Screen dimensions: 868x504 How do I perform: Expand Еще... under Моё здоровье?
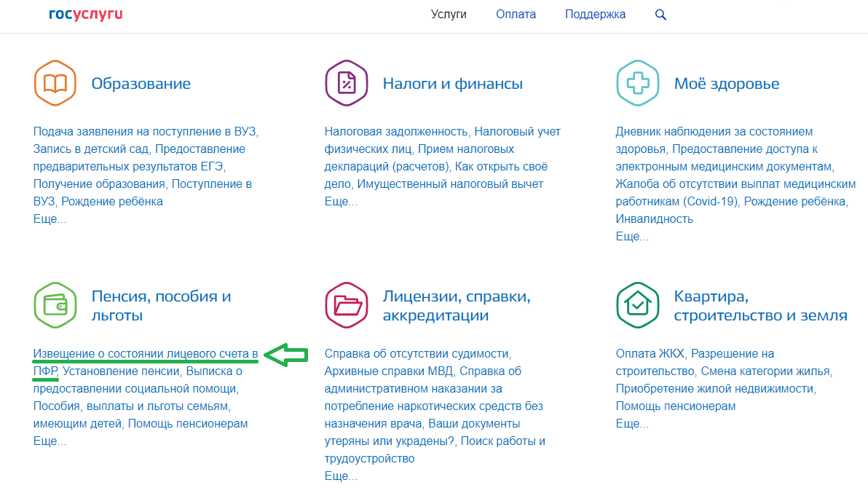[x=632, y=237]
